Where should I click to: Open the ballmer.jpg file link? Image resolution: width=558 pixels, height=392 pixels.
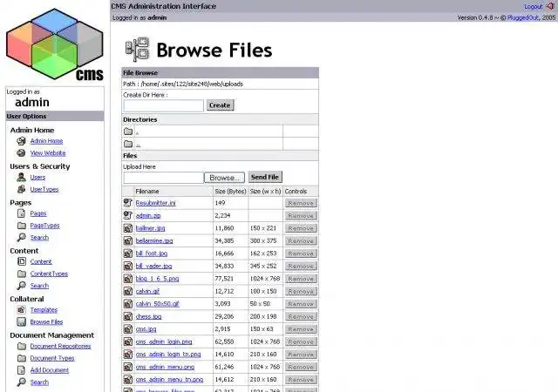click(x=150, y=228)
